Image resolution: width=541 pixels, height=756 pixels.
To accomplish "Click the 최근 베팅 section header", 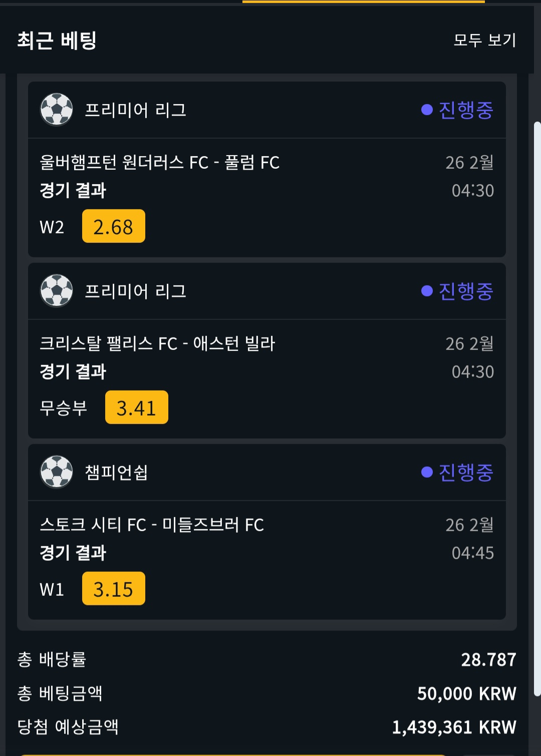I will coord(57,40).
